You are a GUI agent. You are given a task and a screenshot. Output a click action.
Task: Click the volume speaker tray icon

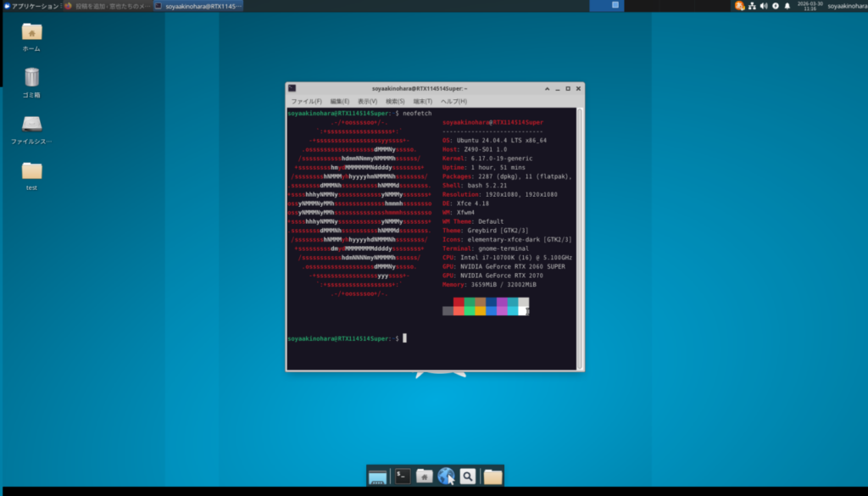coord(764,6)
